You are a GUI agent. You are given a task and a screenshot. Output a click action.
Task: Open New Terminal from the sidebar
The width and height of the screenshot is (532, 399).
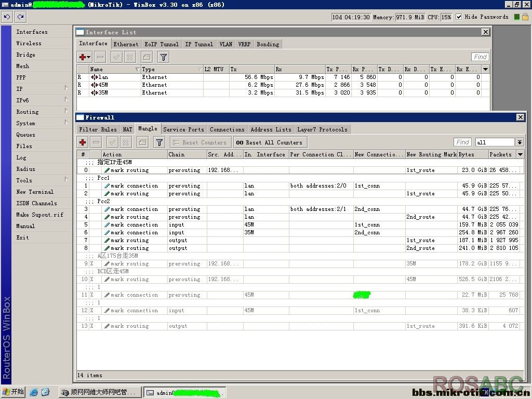(35, 192)
